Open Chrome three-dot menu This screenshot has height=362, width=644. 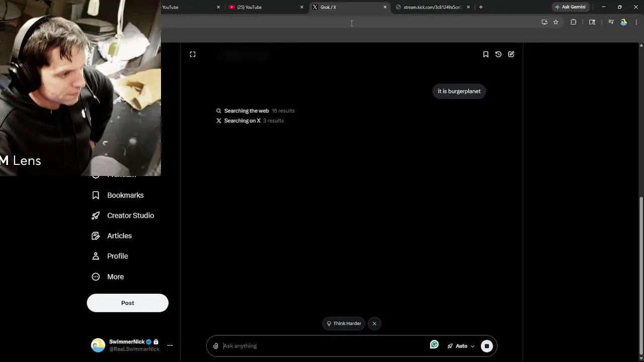click(x=636, y=22)
